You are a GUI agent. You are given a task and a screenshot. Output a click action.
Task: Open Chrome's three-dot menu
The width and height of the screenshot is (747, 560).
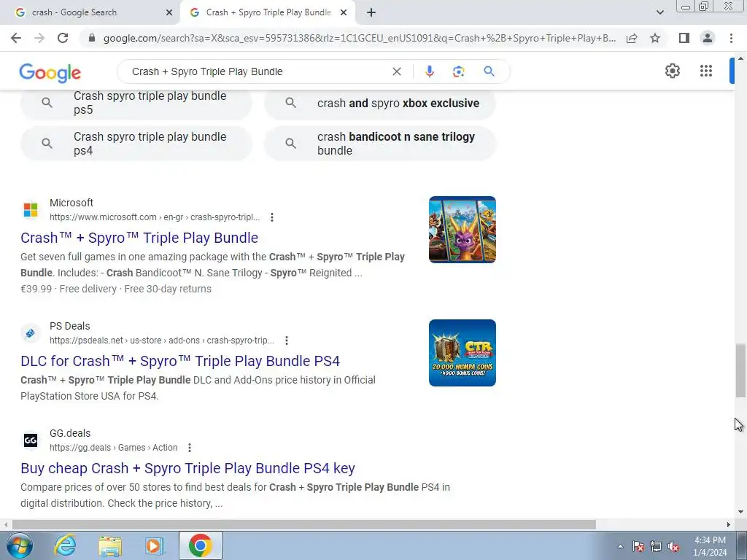731,38
